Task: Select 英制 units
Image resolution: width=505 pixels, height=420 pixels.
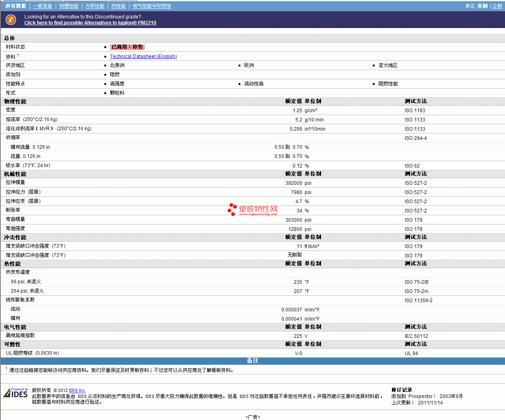Action: (x=482, y=6)
